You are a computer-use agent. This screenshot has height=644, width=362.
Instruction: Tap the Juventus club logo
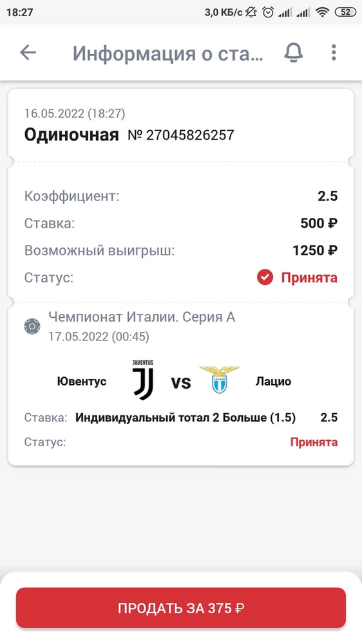pos(143,380)
